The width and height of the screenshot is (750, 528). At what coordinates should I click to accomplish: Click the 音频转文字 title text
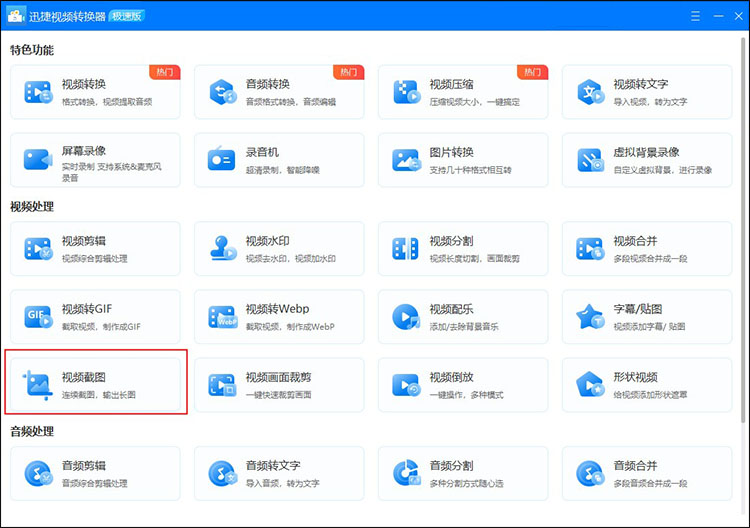tap(273, 466)
